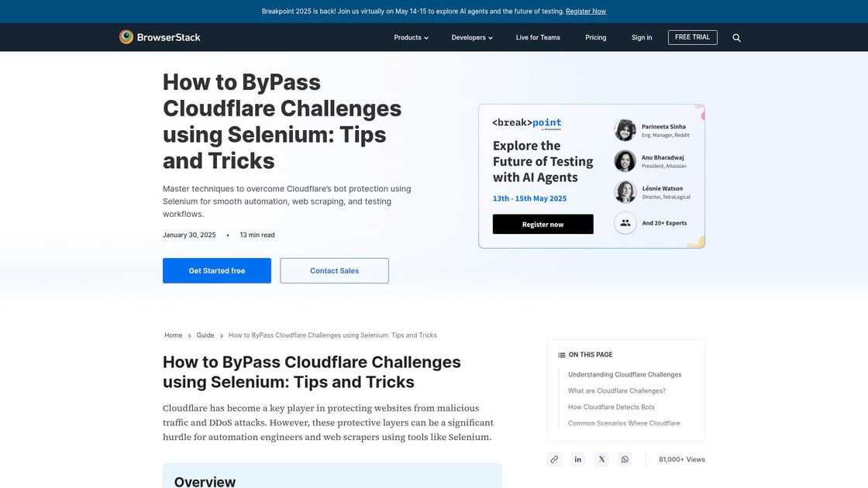The width and height of the screenshot is (868, 488).
Task: Follow the Register Now banner link
Action: 586,11
